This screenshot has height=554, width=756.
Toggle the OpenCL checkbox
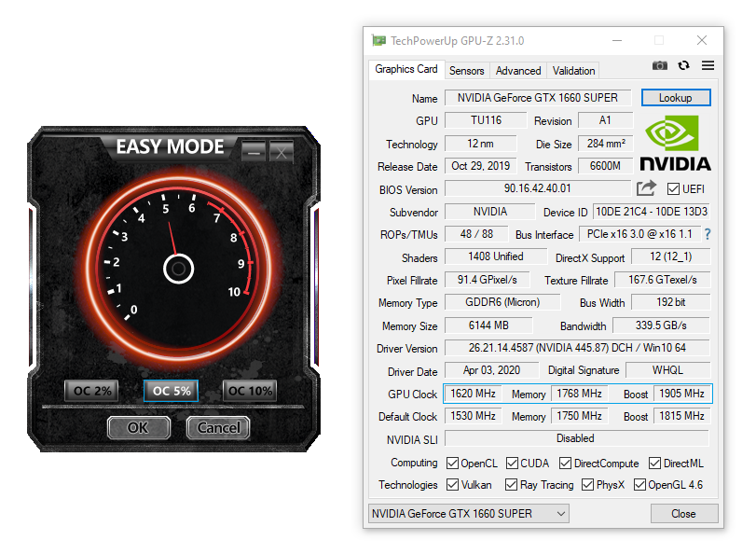(452, 464)
